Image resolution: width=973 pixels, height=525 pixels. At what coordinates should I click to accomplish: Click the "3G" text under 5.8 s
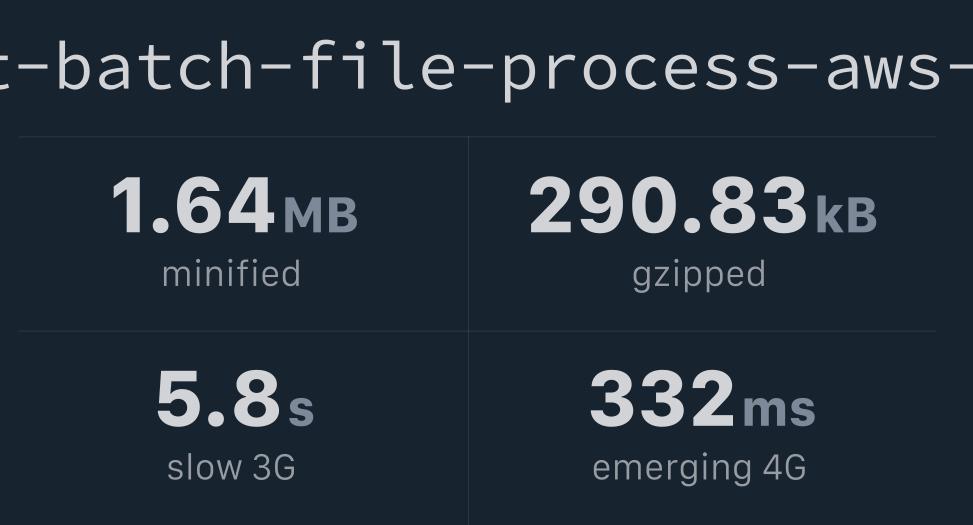coord(273,467)
